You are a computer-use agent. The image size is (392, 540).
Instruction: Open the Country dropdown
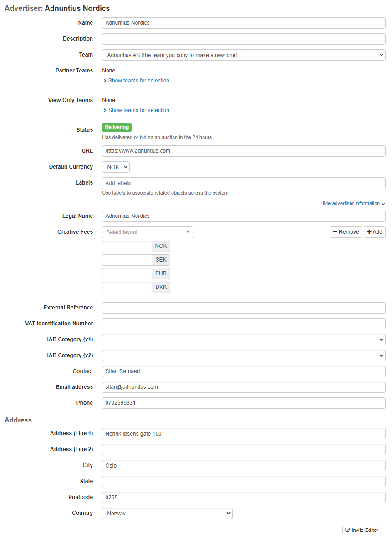[x=167, y=514]
